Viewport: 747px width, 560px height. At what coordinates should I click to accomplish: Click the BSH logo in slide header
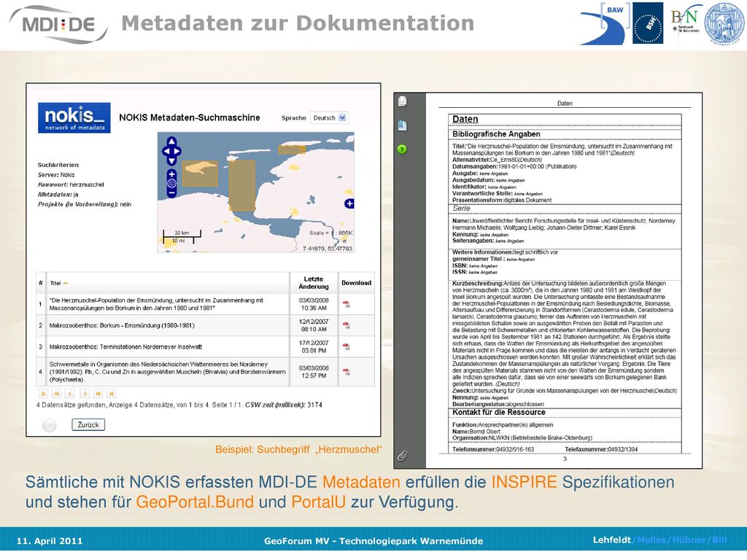coord(648,23)
